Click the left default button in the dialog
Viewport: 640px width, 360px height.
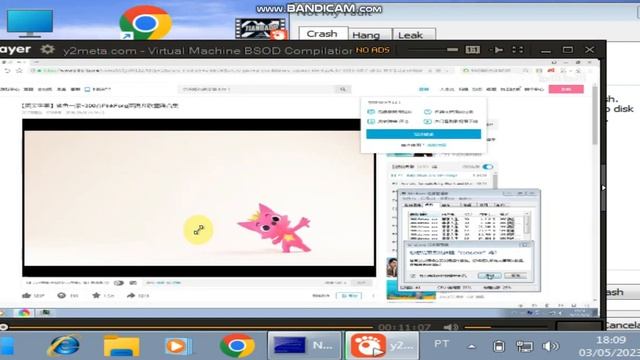[489, 276]
